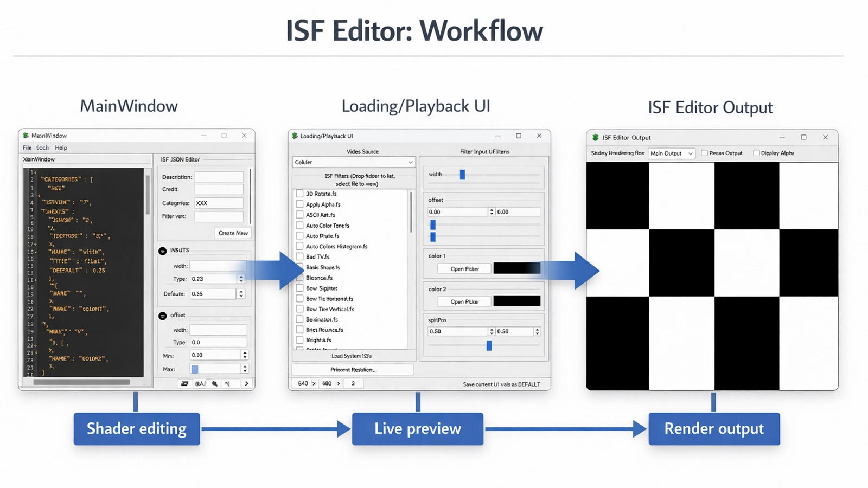Click the Max field spinner arrows
The image size is (868, 488).
click(x=245, y=369)
